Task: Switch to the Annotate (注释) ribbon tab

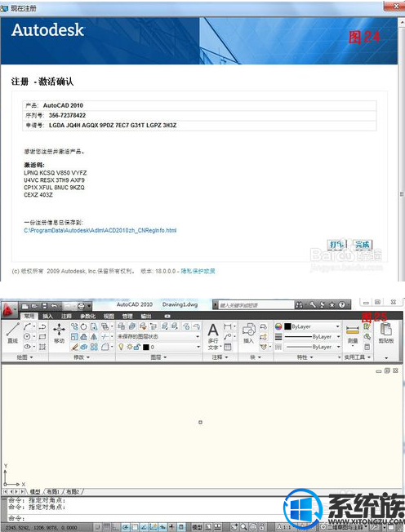Action: click(66, 316)
